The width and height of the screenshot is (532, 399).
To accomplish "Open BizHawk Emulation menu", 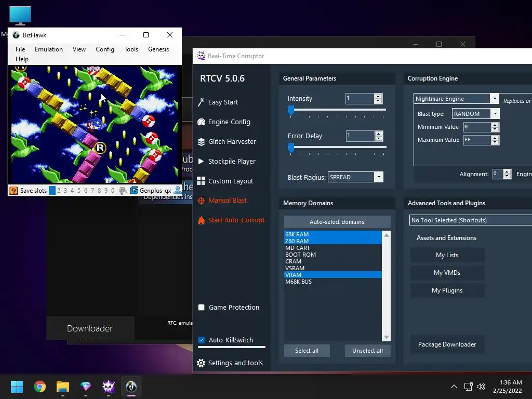I will click(48, 49).
